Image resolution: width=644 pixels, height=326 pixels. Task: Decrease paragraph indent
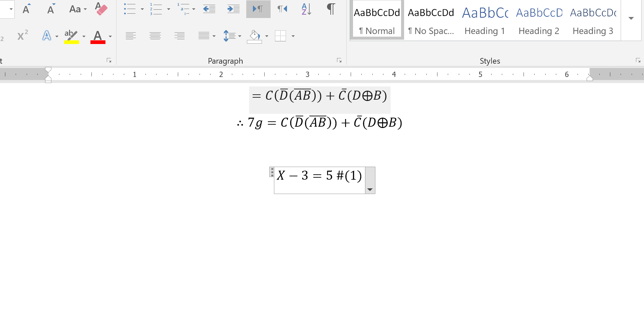pyautogui.click(x=209, y=9)
